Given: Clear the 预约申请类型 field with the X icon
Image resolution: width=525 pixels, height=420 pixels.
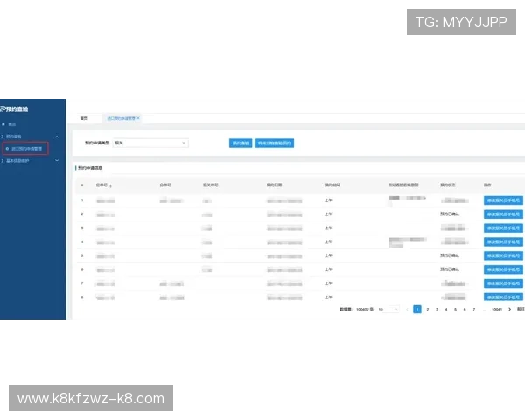Looking at the screenshot, I should [184, 142].
